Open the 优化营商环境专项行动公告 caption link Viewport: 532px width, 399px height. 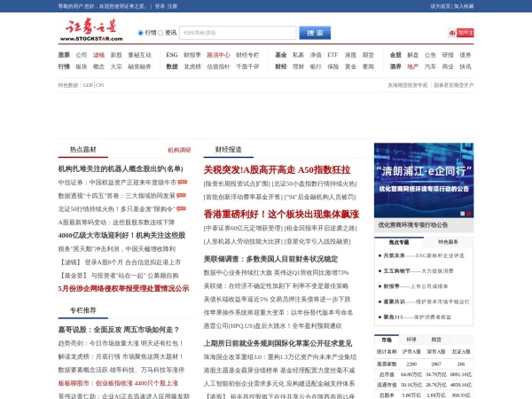tap(413, 225)
